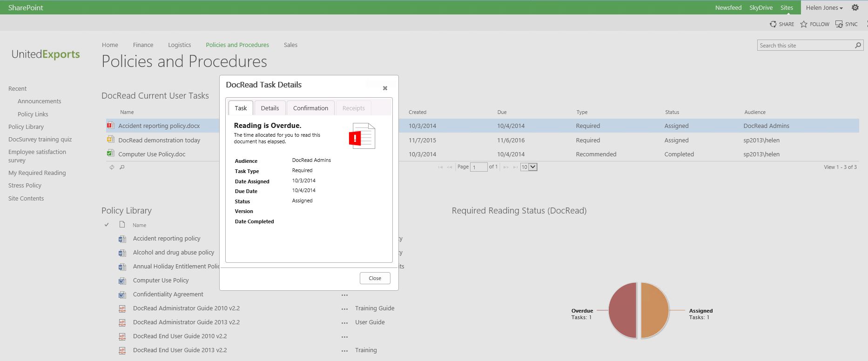
Task: Toggle select-all checkmark in Policy Library
Action: [107, 225]
